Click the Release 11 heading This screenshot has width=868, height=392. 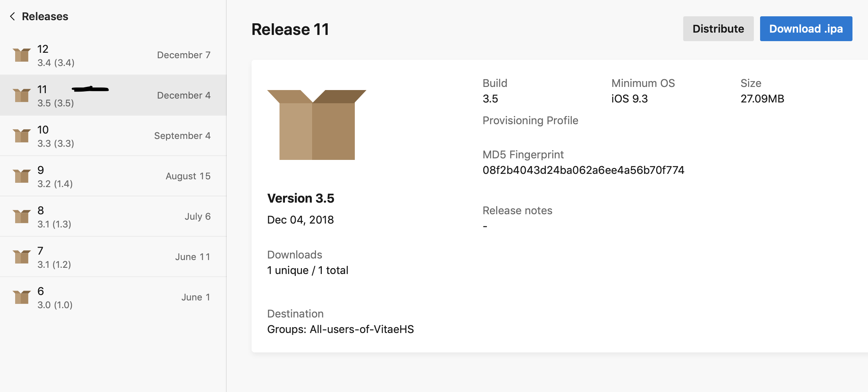[290, 29]
